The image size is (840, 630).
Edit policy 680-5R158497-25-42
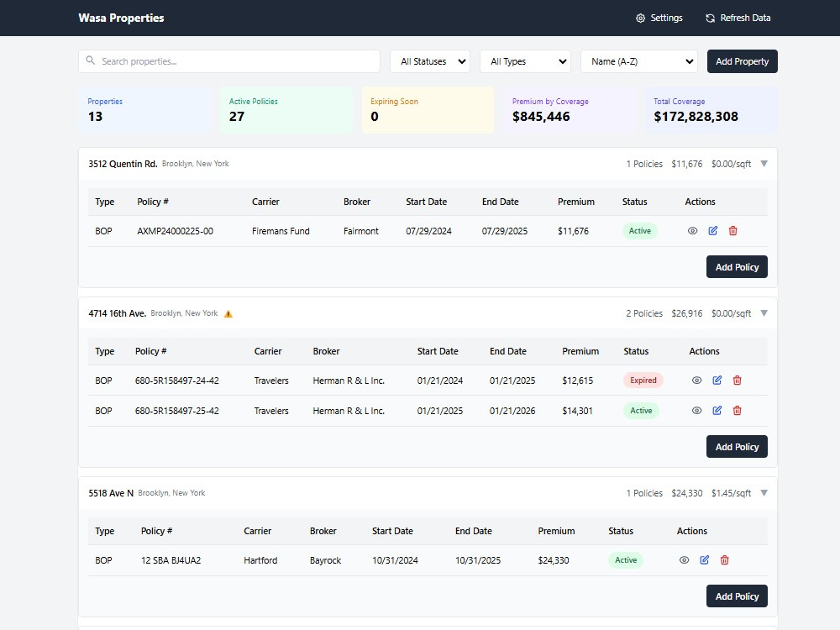coord(717,411)
